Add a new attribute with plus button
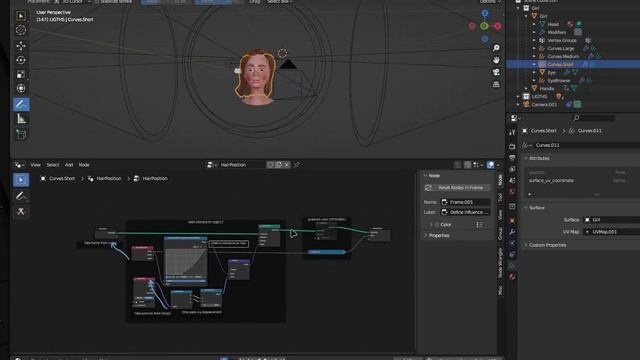Screen dimensions: 640x360 click(x=529, y=195)
